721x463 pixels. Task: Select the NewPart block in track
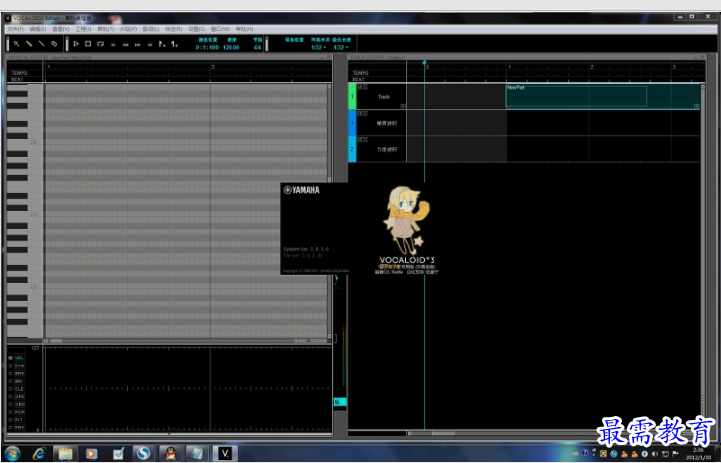point(576,96)
